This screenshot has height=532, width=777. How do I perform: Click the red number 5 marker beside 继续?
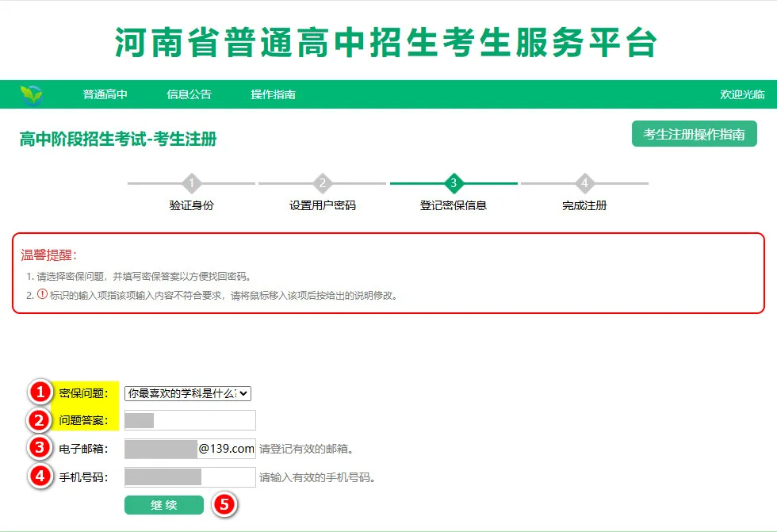point(227,505)
